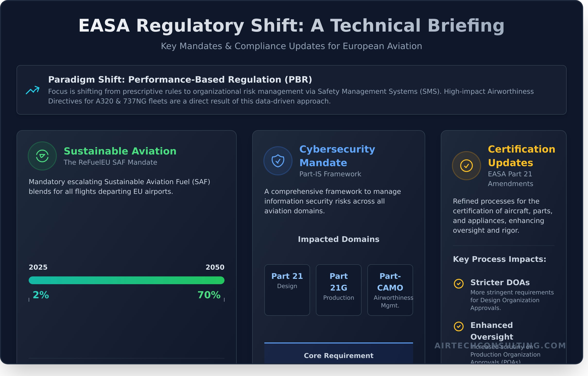Click the check icon beside Enhanced Oversight
Image resolution: width=588 pixels, height=376 pixels.
pos(458,326)
